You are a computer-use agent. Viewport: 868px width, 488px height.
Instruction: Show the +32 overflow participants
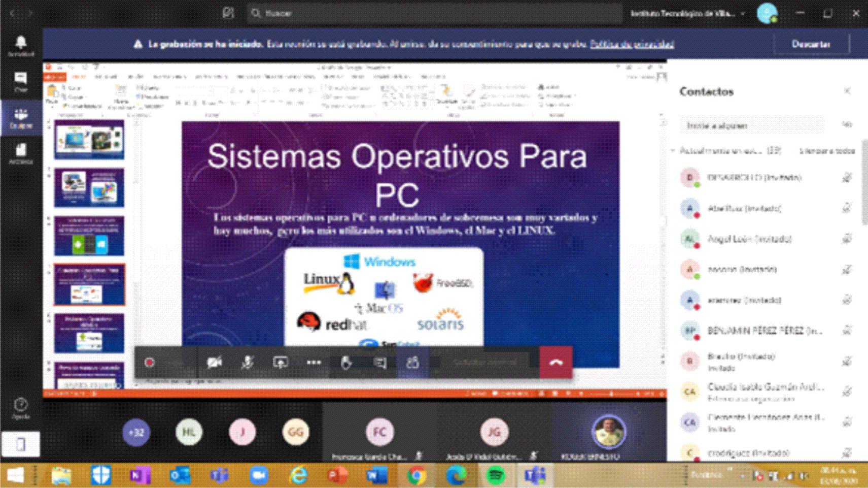[136, 432]
